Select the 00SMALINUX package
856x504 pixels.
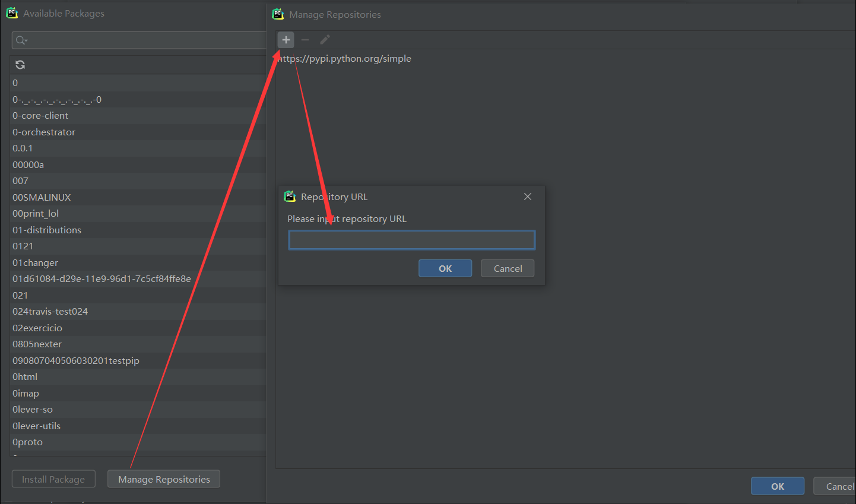[138, 197]
